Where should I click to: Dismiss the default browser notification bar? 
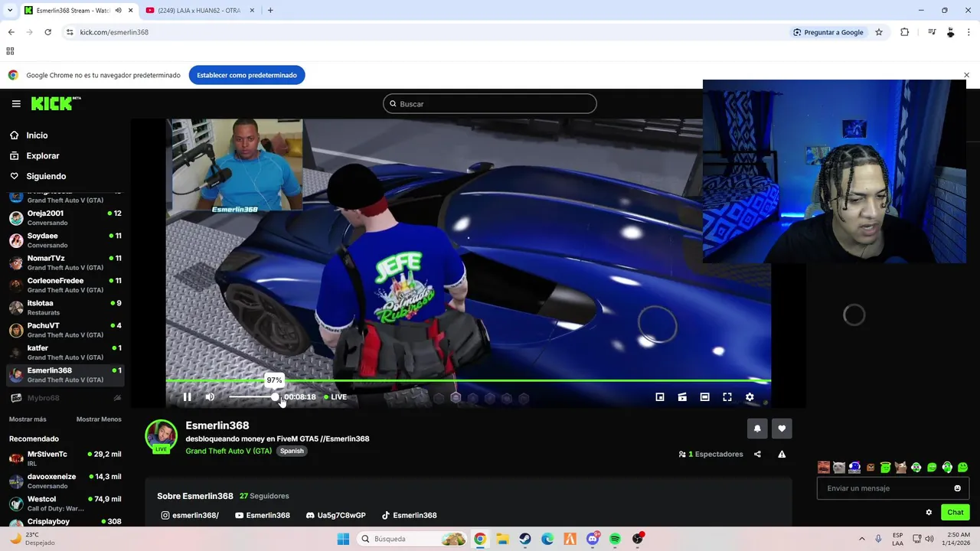click(966, 75)
